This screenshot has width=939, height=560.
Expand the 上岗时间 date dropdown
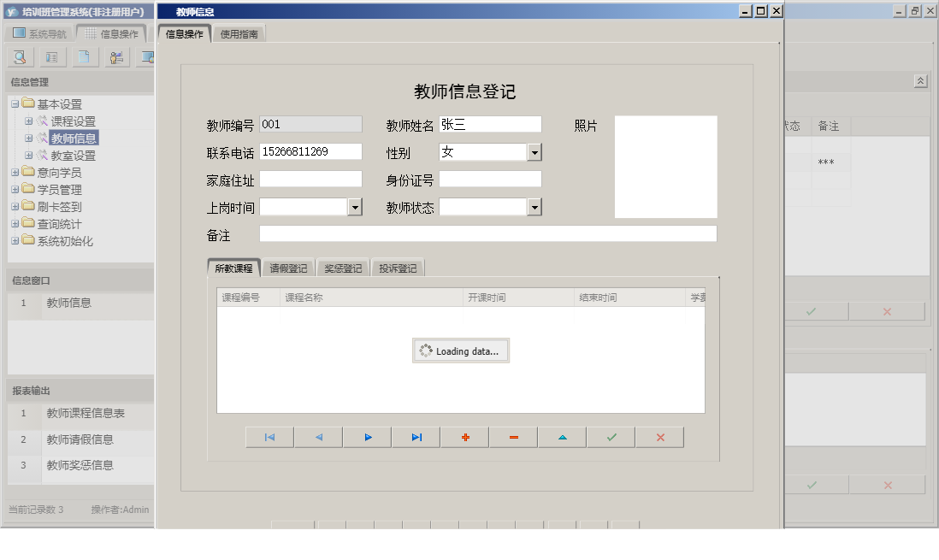point(353,206)
